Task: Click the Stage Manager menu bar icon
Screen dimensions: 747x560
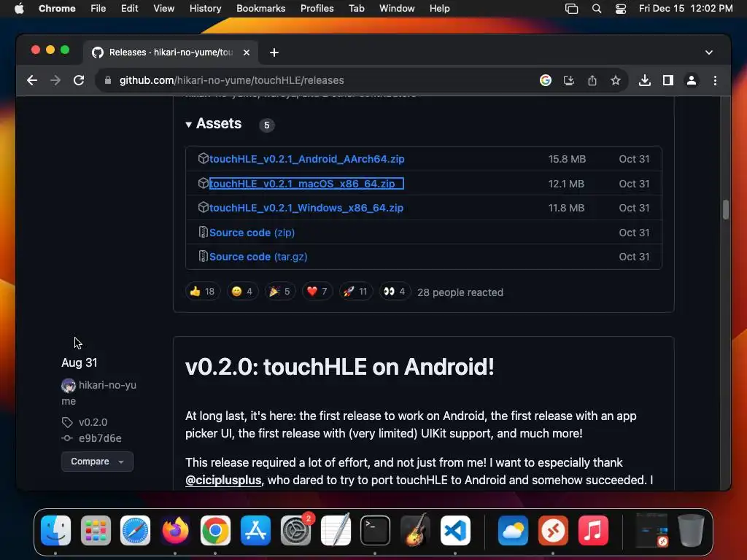Action: point(571,9)
